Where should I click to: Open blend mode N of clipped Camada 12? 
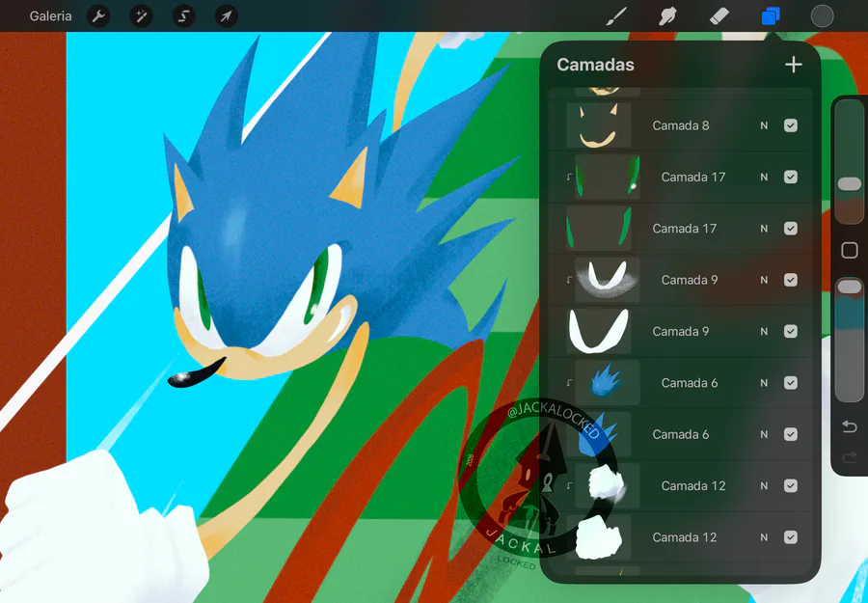click(x=764, y=486)
